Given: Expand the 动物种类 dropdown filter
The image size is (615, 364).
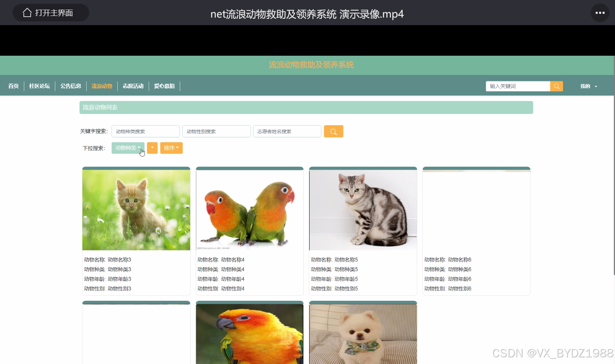Looking at the screenshot, I should click(128, 148).
